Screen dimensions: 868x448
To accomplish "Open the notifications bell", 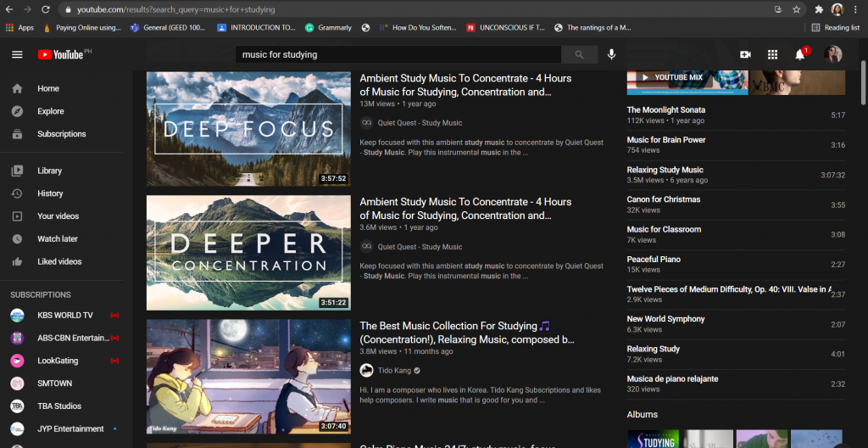I will [x=800, y=54].
